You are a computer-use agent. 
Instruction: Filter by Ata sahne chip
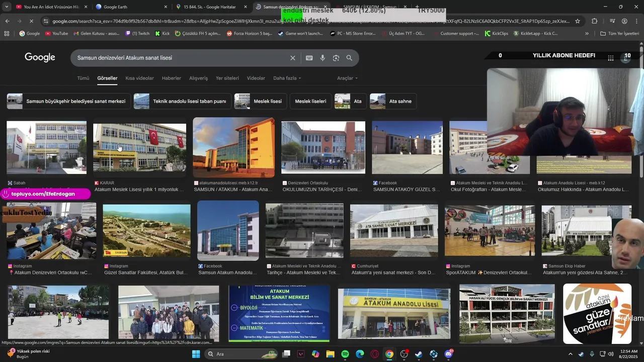click(x=393, y=101)
